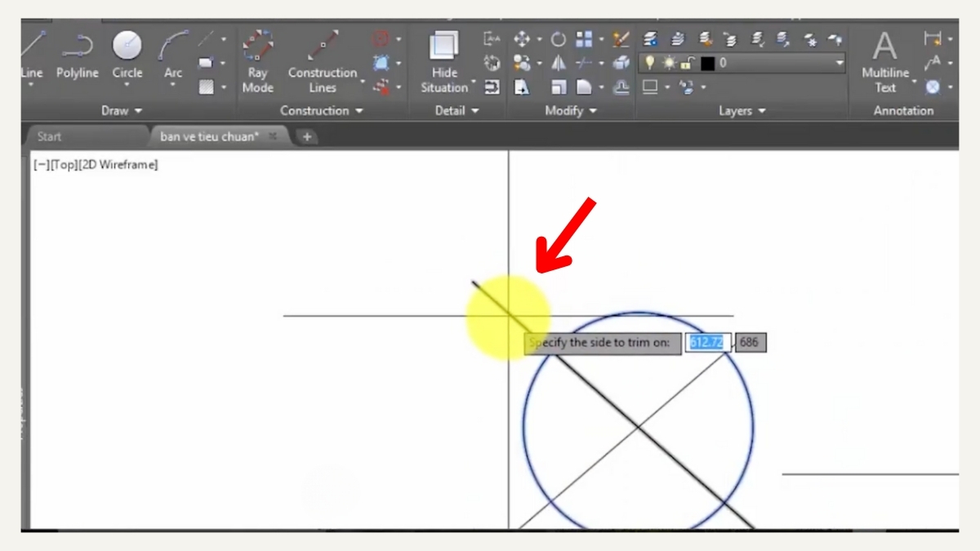The height and width of the screenshot is (551, 980).
Task: Expand the Draw panel title
Action: (122, 111)
